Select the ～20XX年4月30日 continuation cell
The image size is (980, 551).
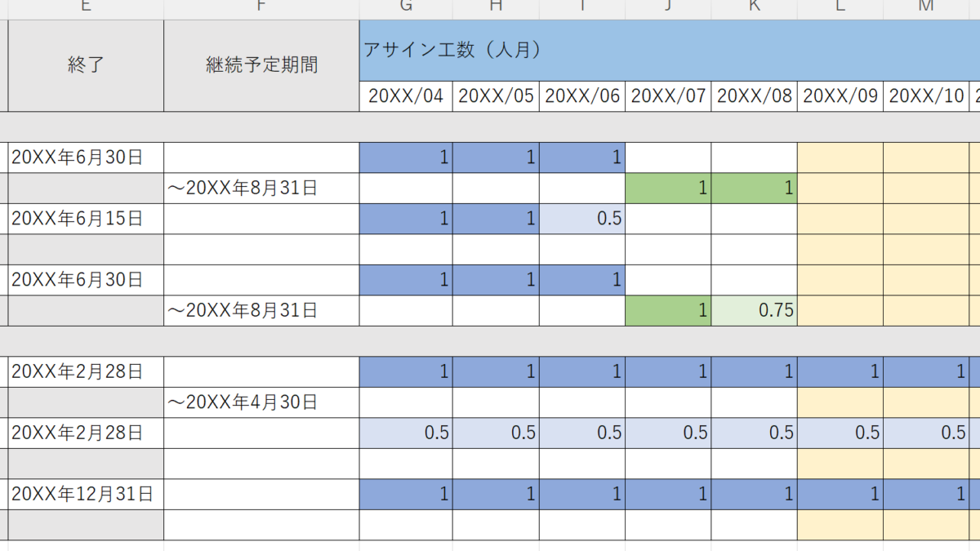(261, 402)
